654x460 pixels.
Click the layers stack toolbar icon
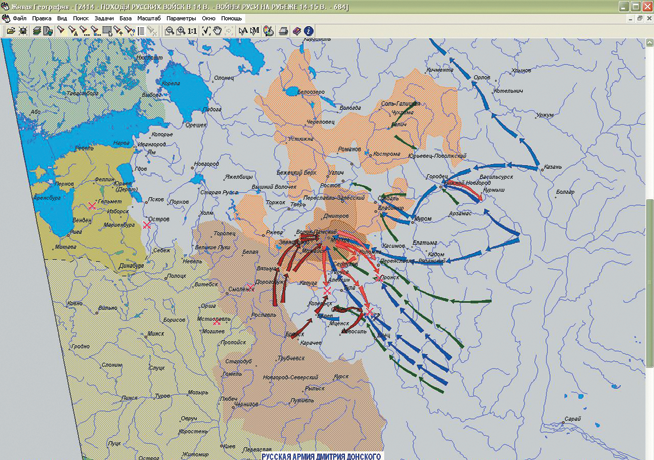point(36,31)
